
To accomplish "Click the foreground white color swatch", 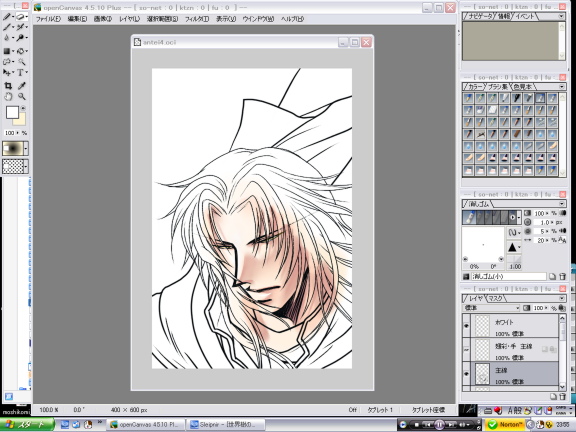I will coord(12,112).
